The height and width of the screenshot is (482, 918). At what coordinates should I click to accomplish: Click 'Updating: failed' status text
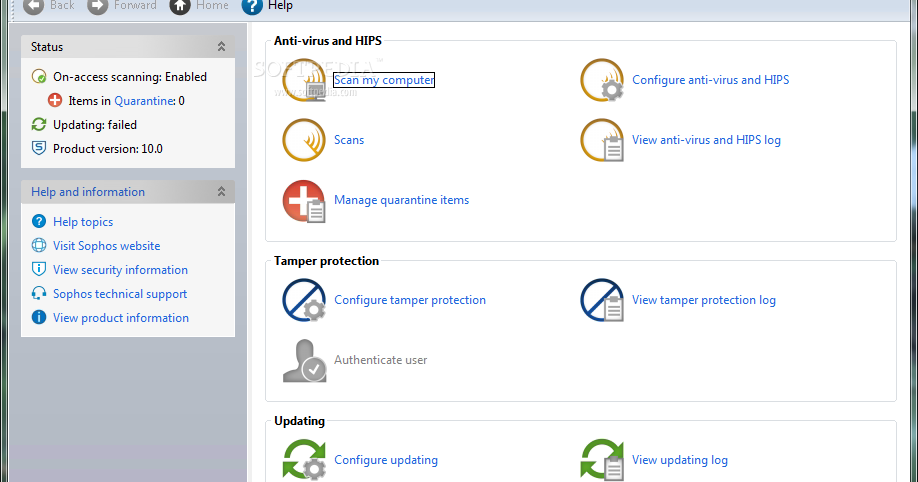tap(95, 125)
